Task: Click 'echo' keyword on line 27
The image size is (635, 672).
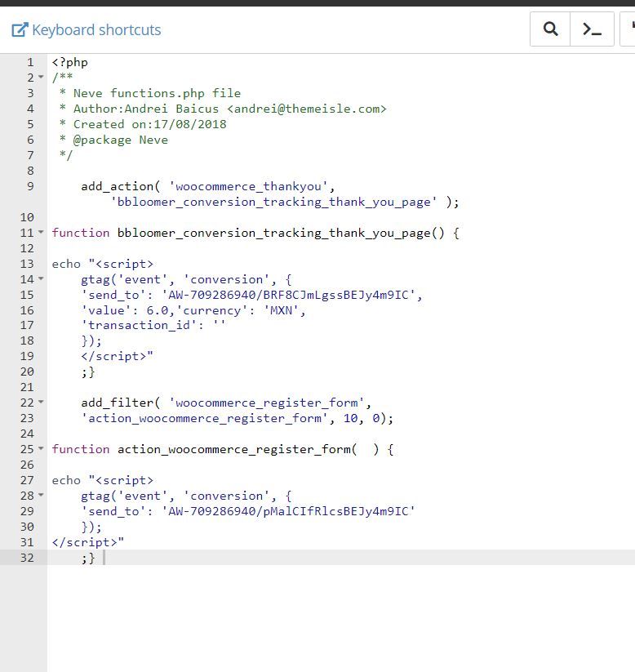Action: point(66,480)
